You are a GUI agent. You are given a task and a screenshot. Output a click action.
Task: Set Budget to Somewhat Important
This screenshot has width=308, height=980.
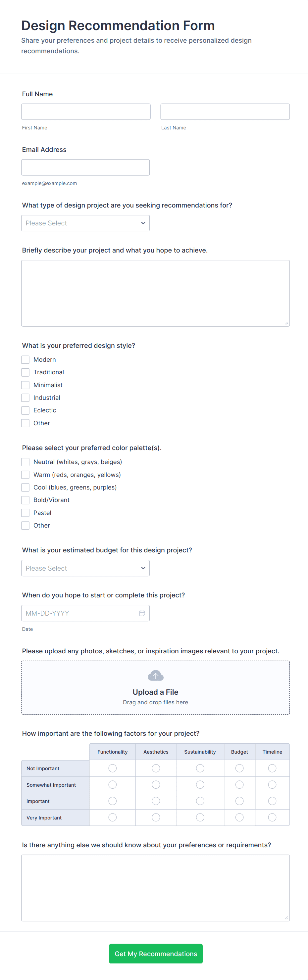(x=239, y=784)
